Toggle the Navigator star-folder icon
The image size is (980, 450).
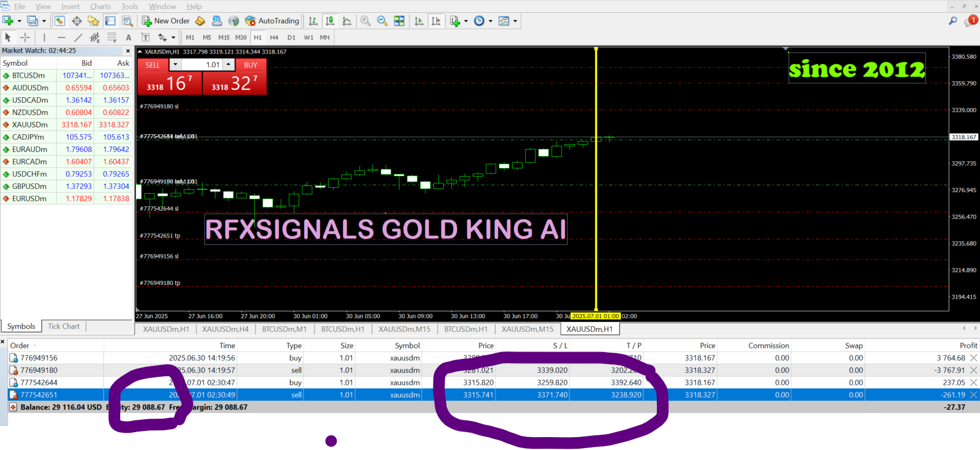pos(94,21)
